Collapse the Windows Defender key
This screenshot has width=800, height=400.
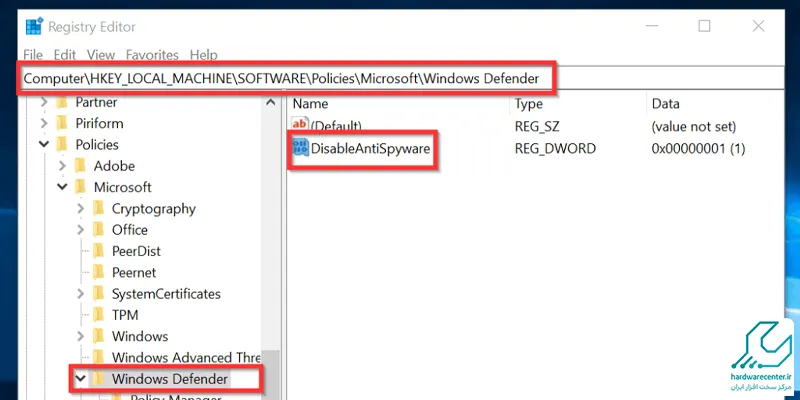[81, 379]
